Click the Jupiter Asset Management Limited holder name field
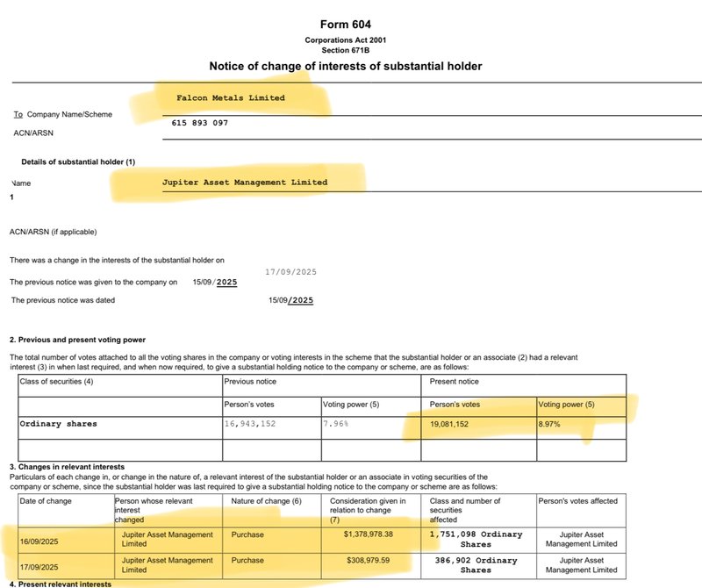702x588 pixels. coord(245,183)
